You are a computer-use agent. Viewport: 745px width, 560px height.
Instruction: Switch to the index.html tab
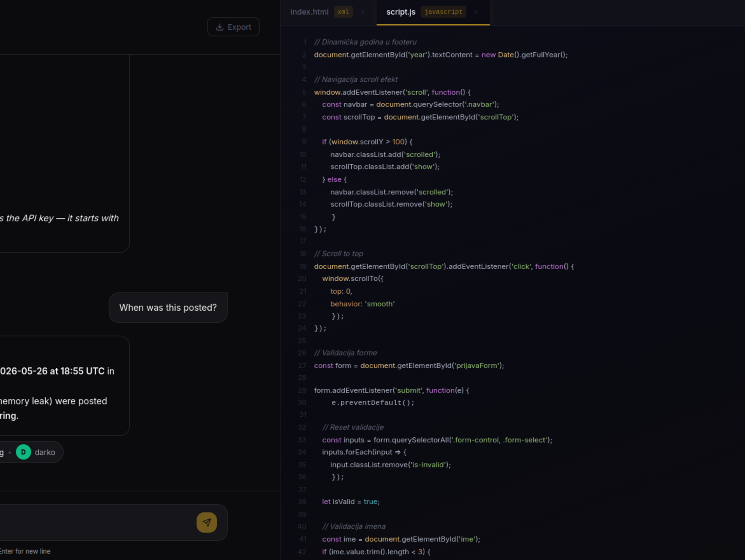pos(309,12)
